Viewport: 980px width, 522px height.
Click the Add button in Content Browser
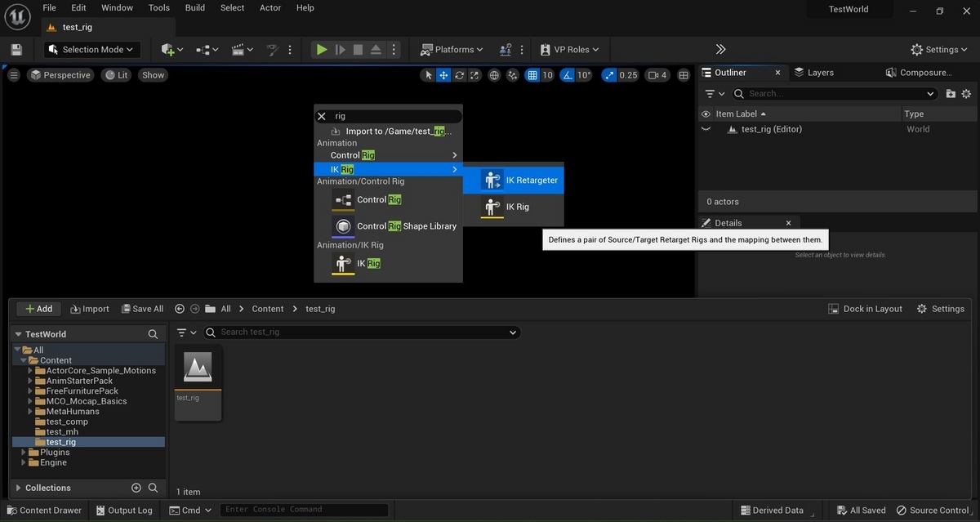(38, 309)
